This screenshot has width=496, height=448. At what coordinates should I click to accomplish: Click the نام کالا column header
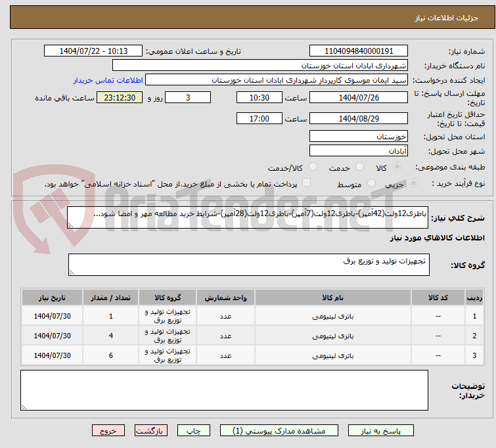point(333,298)
